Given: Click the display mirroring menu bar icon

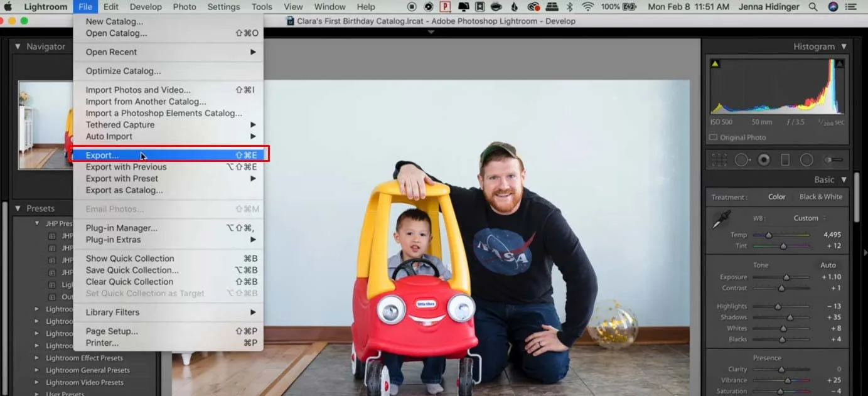Looking at the screenshot, I should tap(463, 7).
